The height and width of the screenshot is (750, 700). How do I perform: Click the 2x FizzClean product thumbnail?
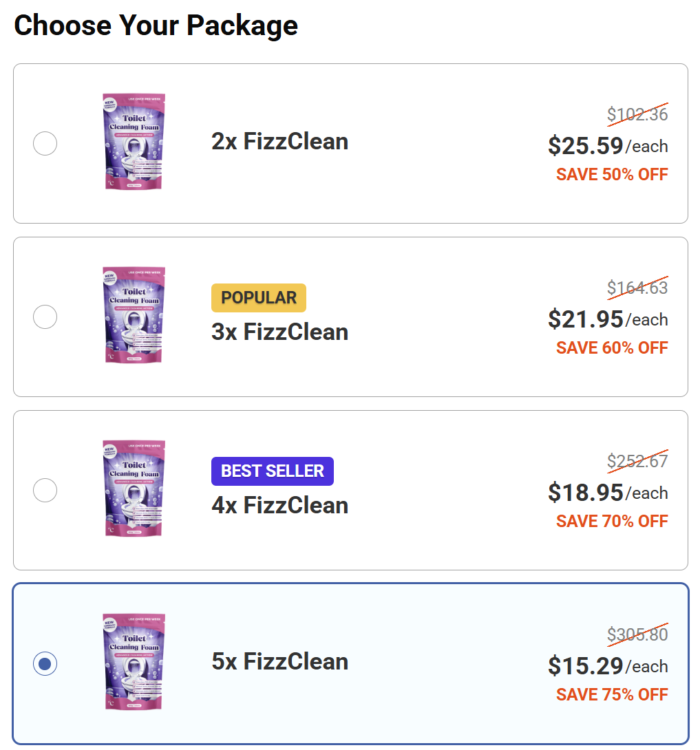133,142
